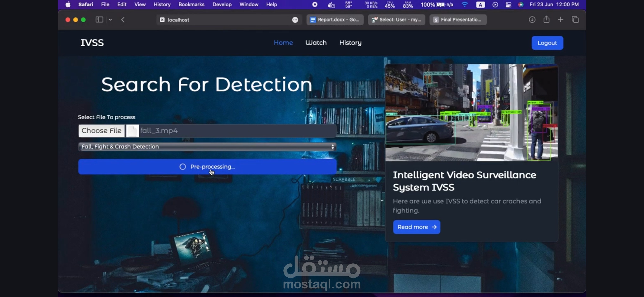Click the CPU 45% indicator
The image size is (644, 297).
point(390,5)
